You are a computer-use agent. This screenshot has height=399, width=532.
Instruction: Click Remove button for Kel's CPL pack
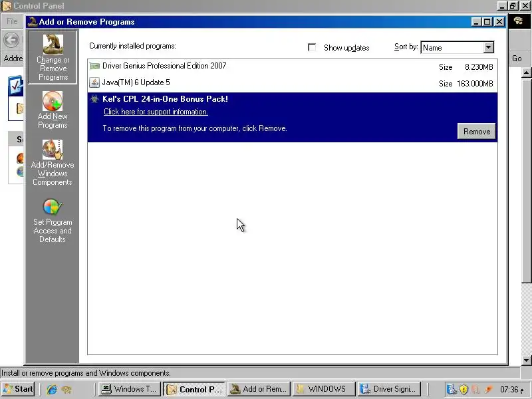click(x=476, y=131)
